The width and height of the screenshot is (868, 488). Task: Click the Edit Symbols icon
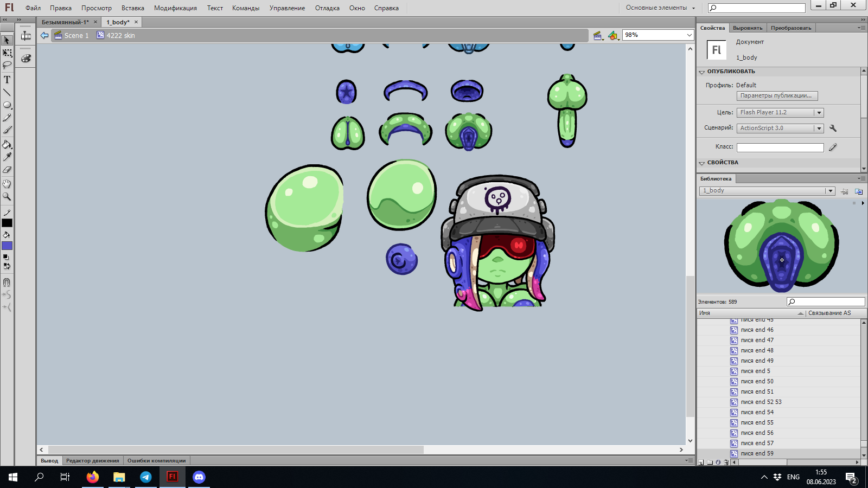tap(613, 36)
